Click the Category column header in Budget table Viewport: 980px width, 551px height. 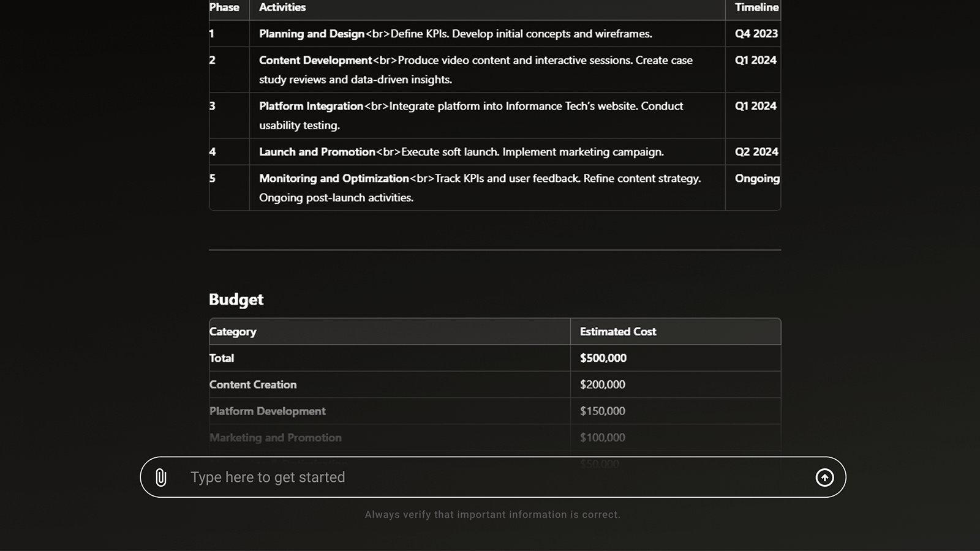click(x=233, y=332)
